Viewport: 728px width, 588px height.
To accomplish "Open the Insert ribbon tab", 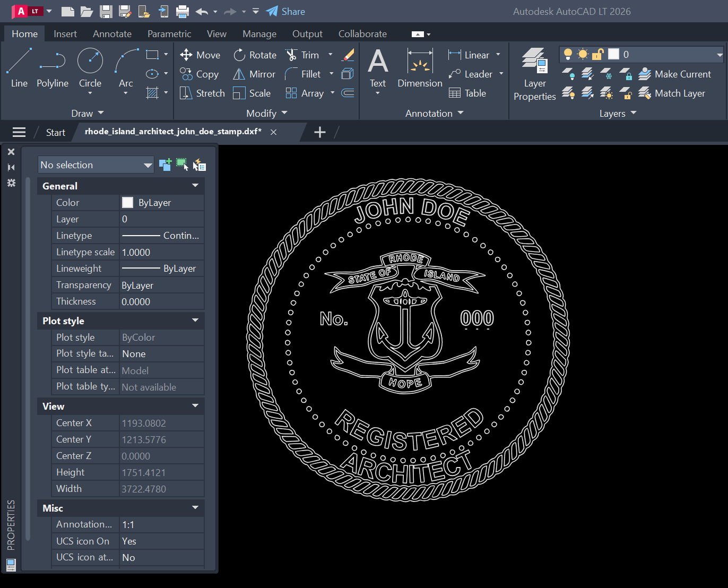I will click(x=65, y=33).
